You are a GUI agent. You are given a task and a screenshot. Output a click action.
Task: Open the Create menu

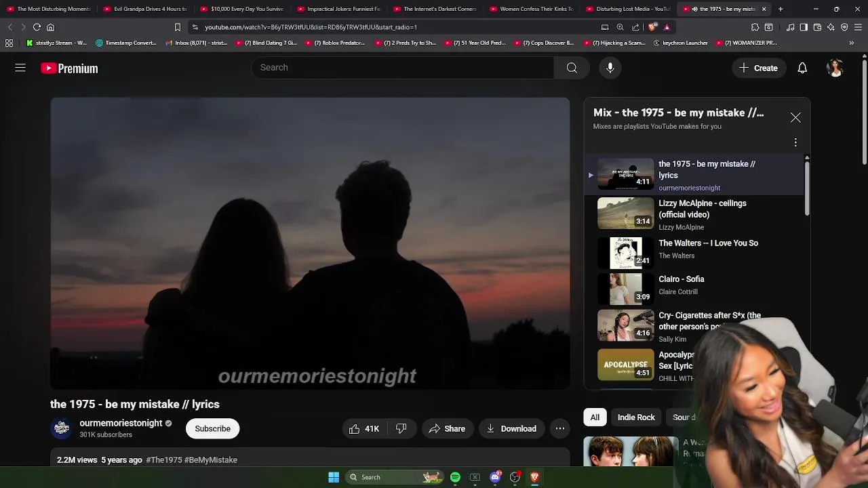coord(758,68)
